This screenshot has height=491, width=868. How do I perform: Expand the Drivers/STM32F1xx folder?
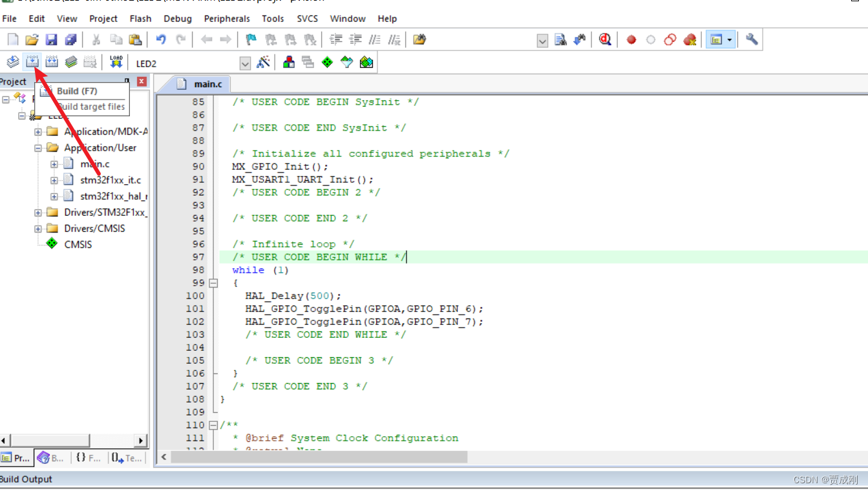pyautogui.click(x=38, y=213)
